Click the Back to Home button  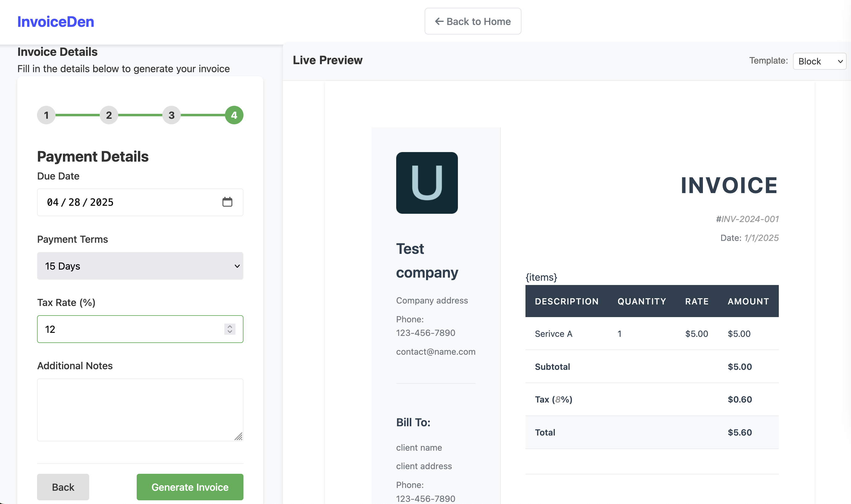[472, 21]
